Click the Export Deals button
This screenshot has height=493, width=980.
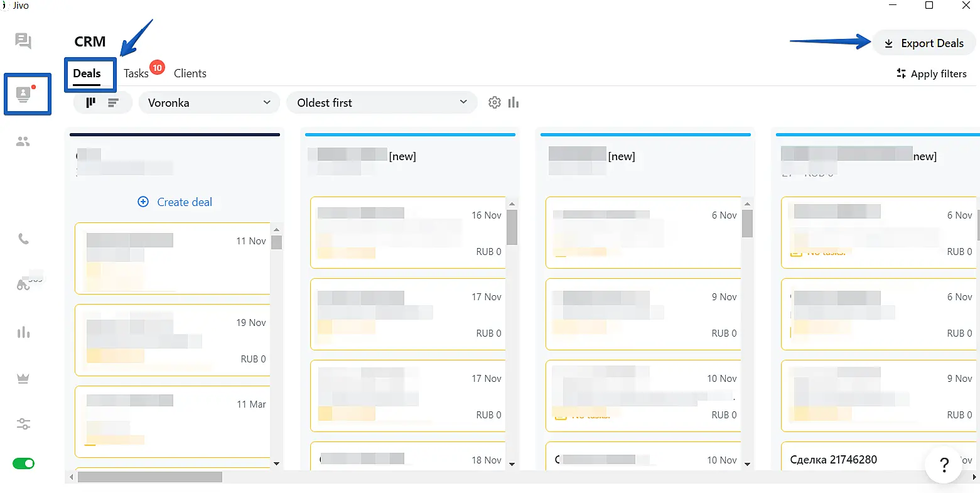[923, 43]
